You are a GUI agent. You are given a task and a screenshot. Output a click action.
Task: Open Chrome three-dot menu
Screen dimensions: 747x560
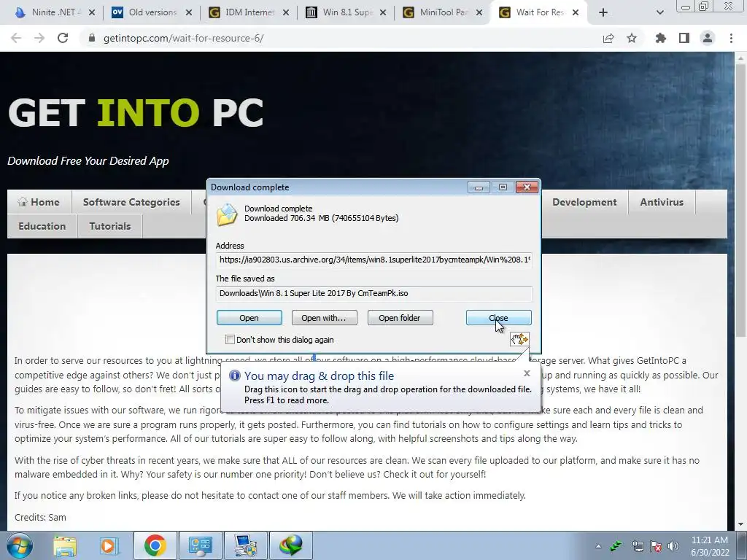click(731, 38)
